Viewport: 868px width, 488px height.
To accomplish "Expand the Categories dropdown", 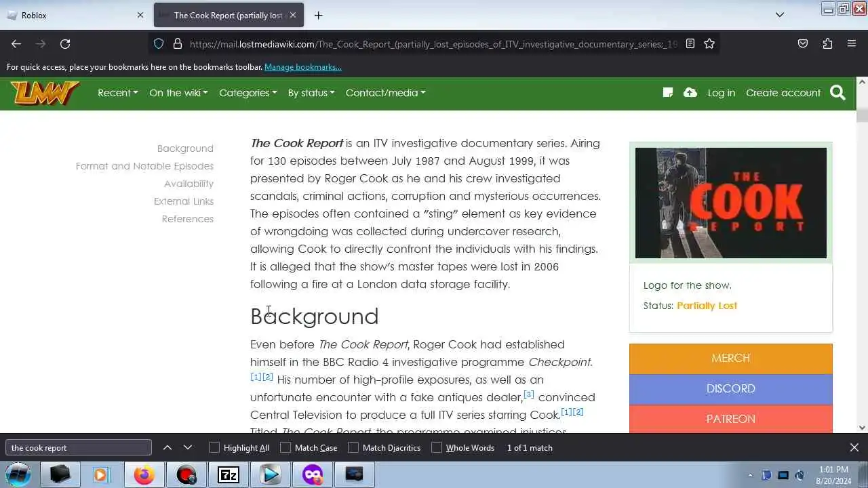I will pyautogui.click(x=248, y=93).
